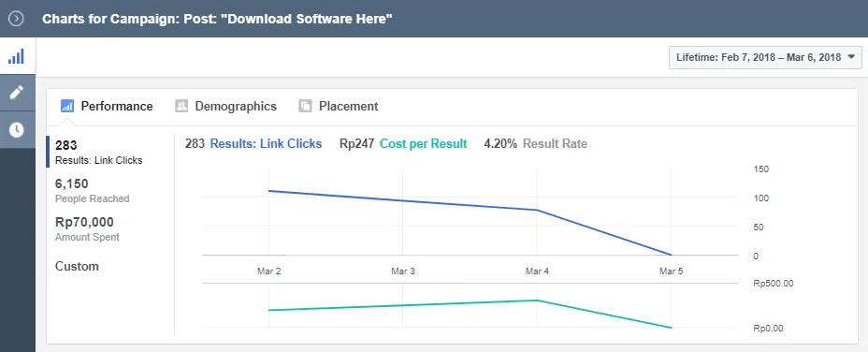Click the gray Result Rate legend

(556, 144)
